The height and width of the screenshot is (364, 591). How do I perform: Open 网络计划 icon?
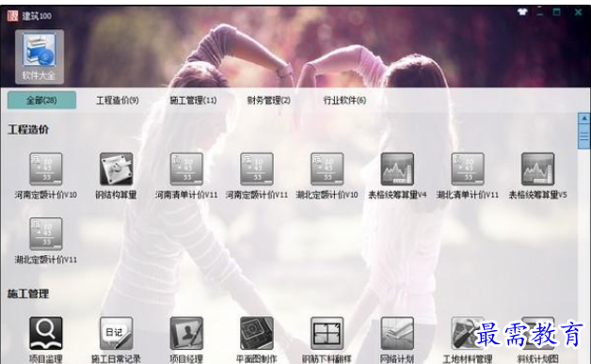coord(397,334)
